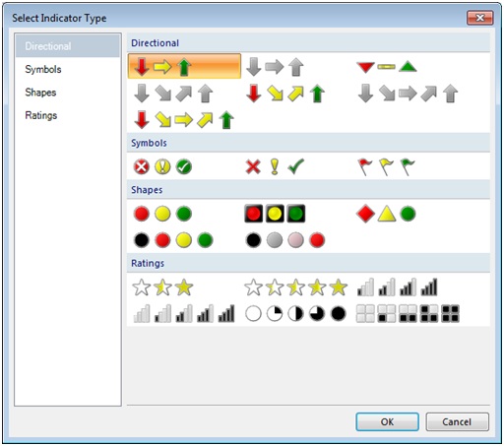This screenshot has width=504, height=446.
Task: Choose the colored triangles and dash set
Action: click(x=387, y=67)
